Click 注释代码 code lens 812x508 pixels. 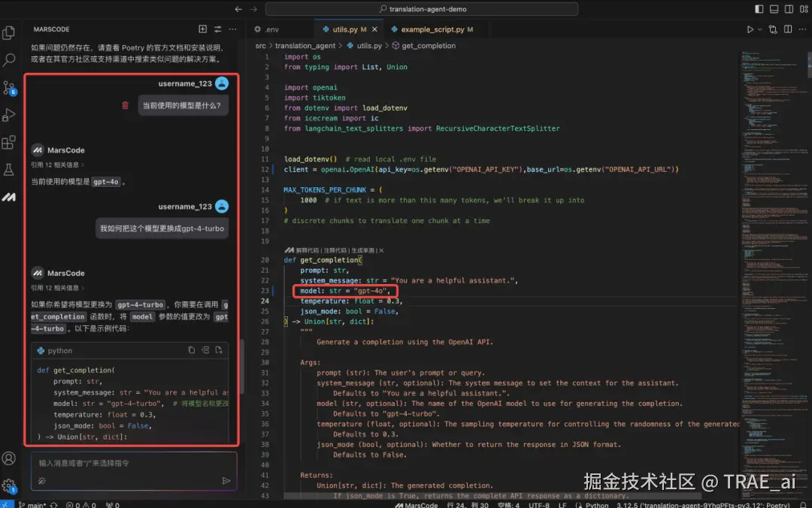(x=335, y=251)
